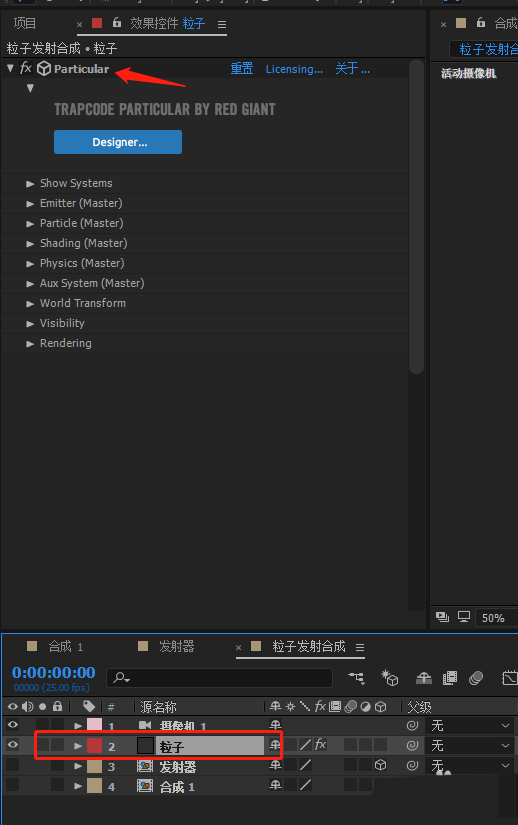Click the Draft 3D icon in timeline toolbar
Screen dimensions: 518x825
pos(390,678)
